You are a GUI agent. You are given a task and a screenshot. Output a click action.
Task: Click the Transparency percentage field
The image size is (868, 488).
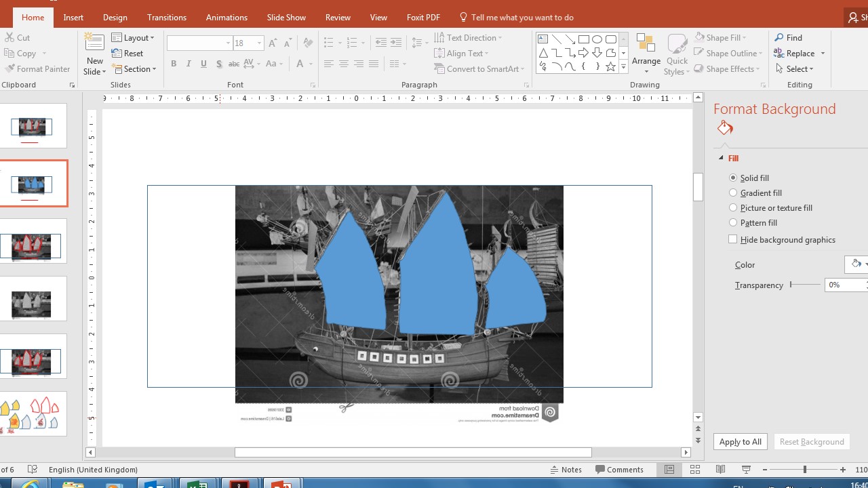(844, 285)
